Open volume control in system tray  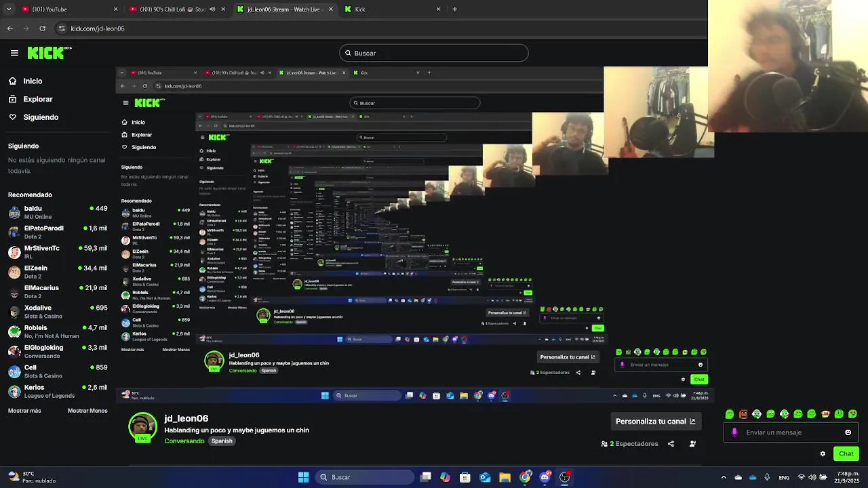click(x=812, y=477)
